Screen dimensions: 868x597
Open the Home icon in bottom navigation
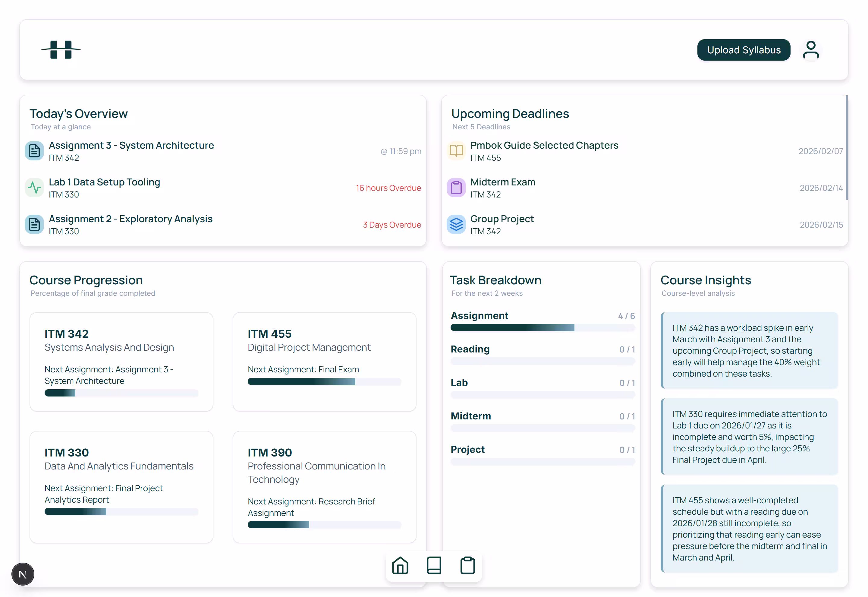click(x=400, y=566)
